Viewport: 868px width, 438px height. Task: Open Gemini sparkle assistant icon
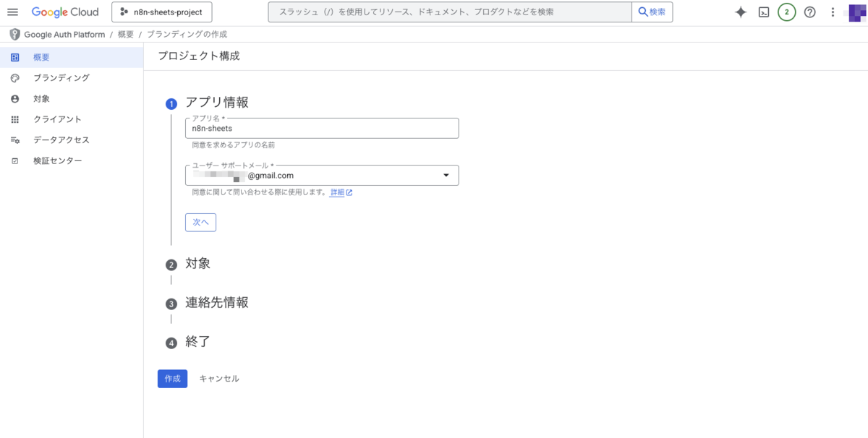tap(741, 12)
